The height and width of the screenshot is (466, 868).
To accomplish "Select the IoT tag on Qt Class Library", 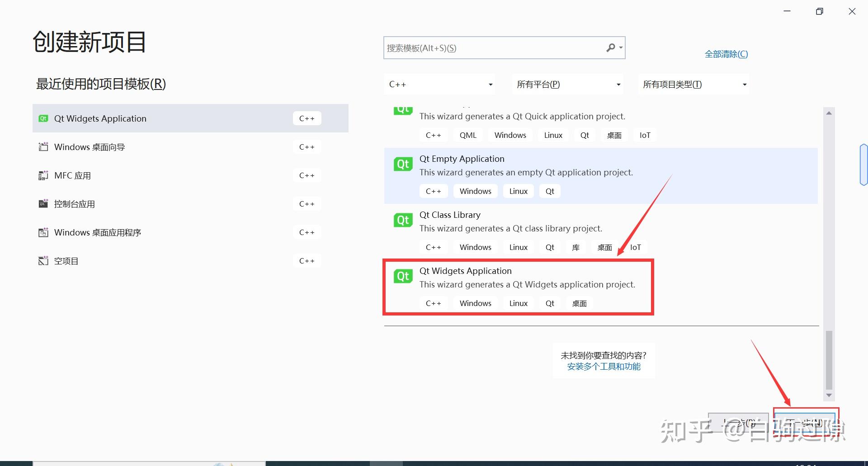I will [x=635, y=247].
